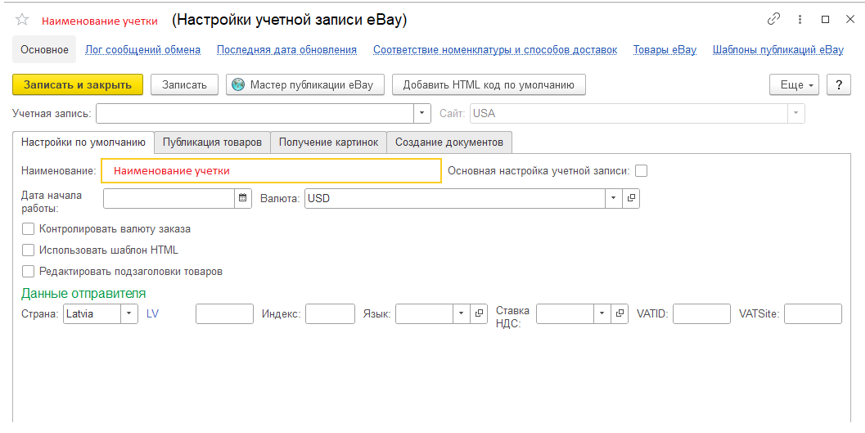The height and width of the screenshot is (433, 865).
Task: Open the Еще dropdown menu
Action: tap(794, 85)
